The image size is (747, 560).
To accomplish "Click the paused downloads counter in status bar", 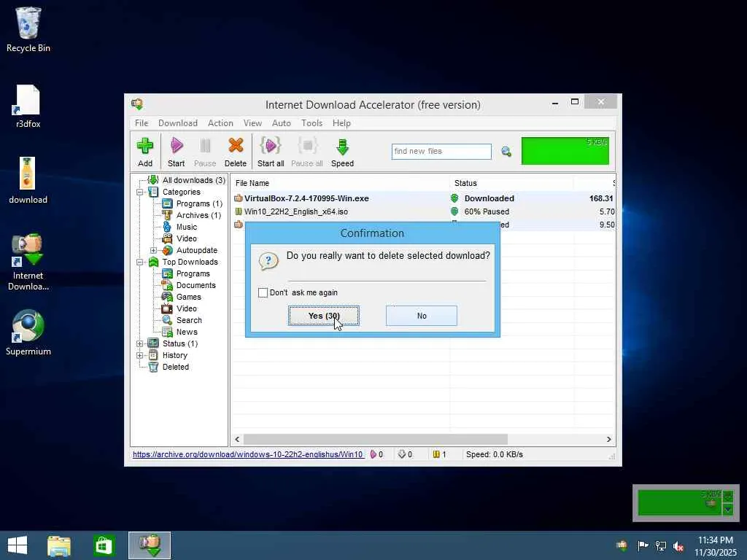I will pos(440,455).
